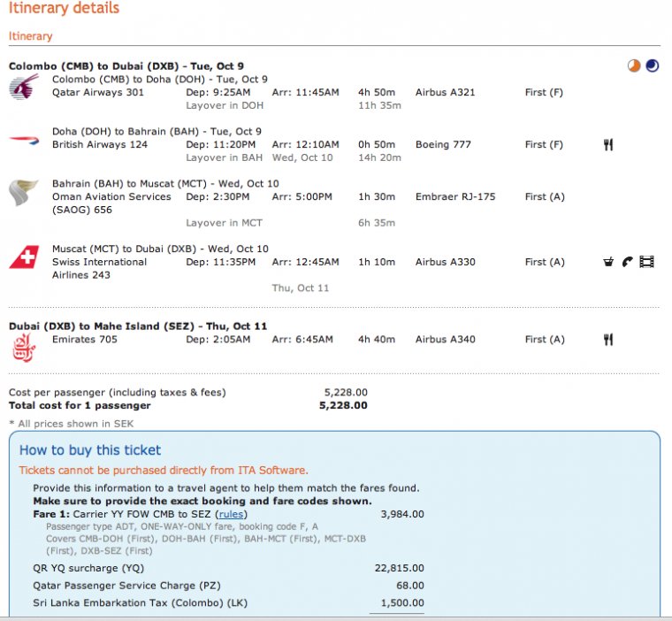Click the blue overnight moon icon
The height and width of the screenshot is (621, 672).
[652, 65]
